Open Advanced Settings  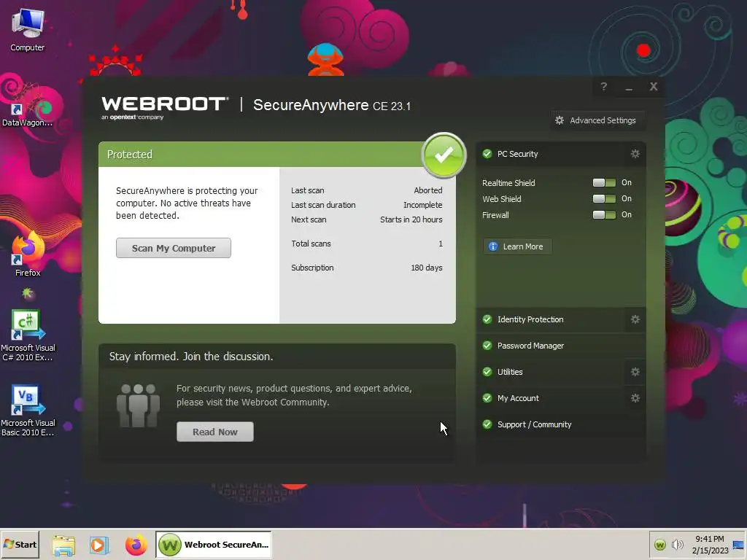597,120
